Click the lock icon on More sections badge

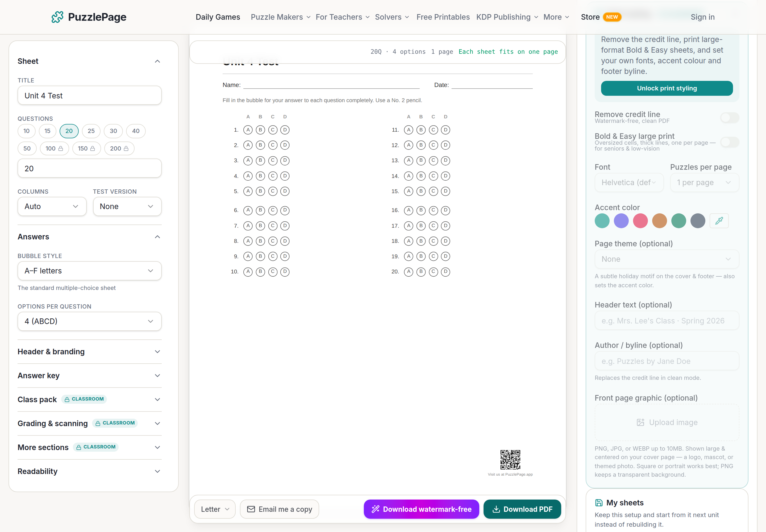(x=79, y=447)
